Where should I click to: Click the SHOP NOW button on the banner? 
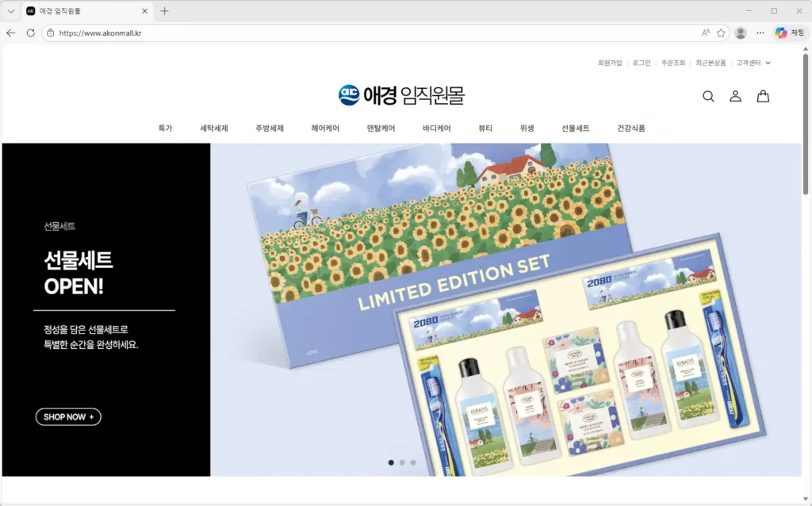click(67, 416)
